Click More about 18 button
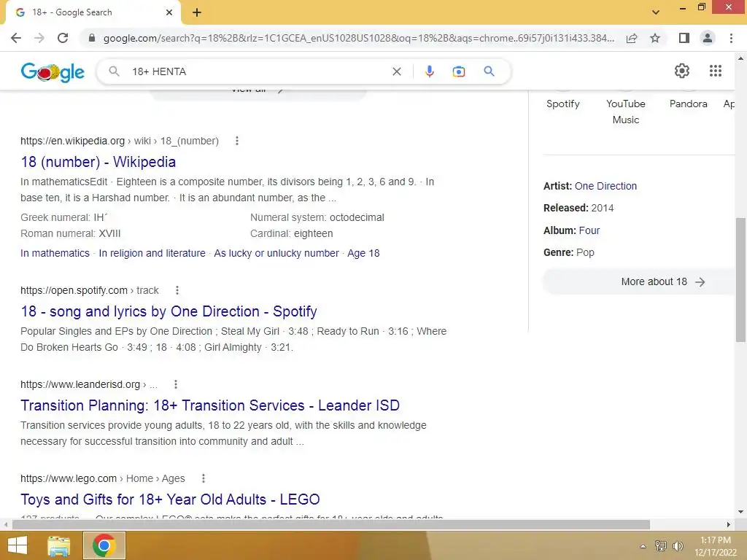The width and height of the screenshot is (747, 560). point(639,282)
